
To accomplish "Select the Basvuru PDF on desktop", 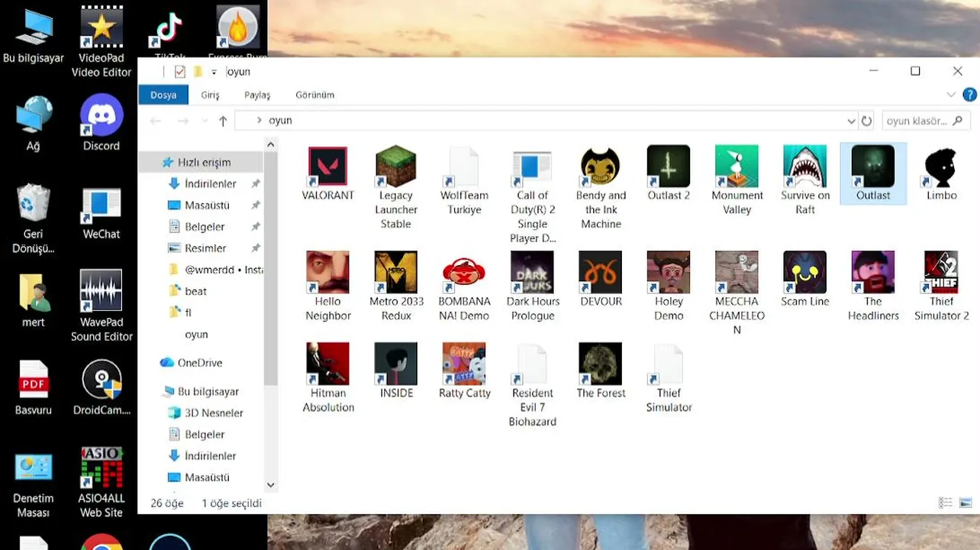I will (x=33, y=388).
